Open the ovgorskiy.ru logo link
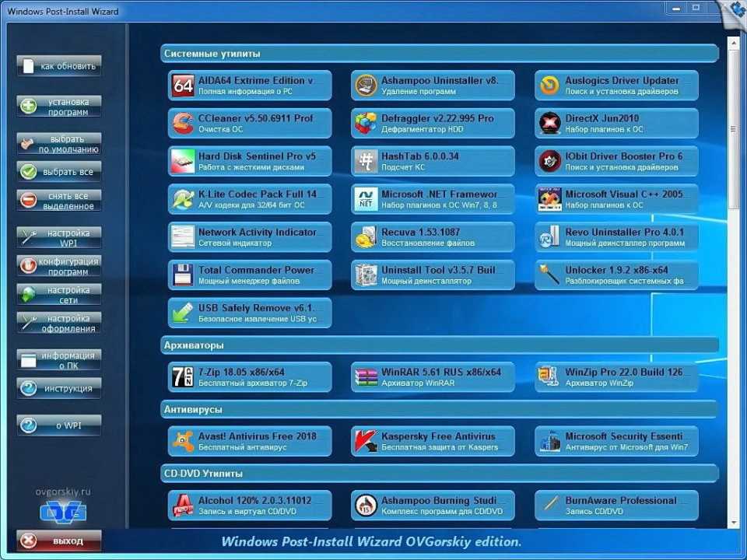 coord(63,512)
